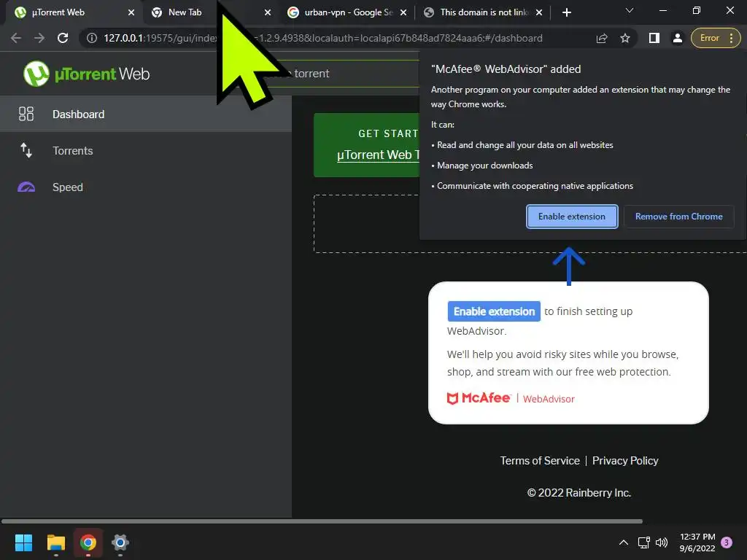Click the Speed gauge icon
Image resolution: width=747 pixels, height=560 pixels.
[x=26, y=187]
